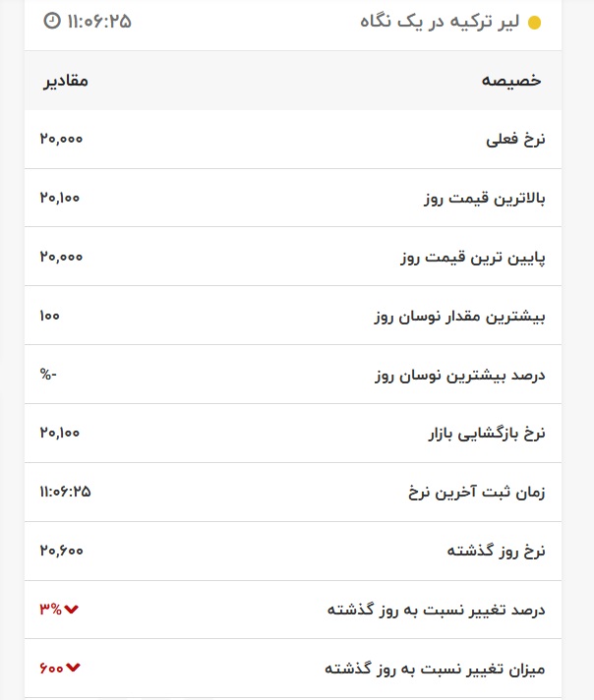Click the 20,600 value for نرخ روز گذشته
594x700 pixels.
click(x=61, y=552)
